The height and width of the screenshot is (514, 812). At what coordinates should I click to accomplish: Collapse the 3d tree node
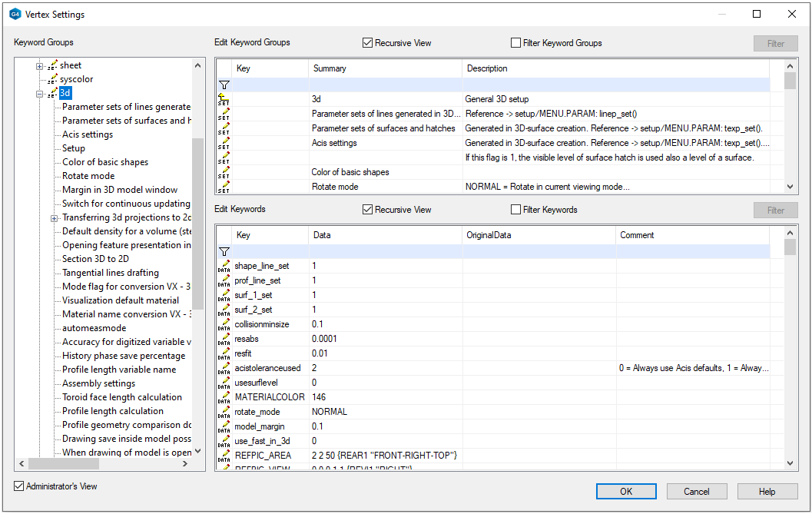(x=40, y=94)
